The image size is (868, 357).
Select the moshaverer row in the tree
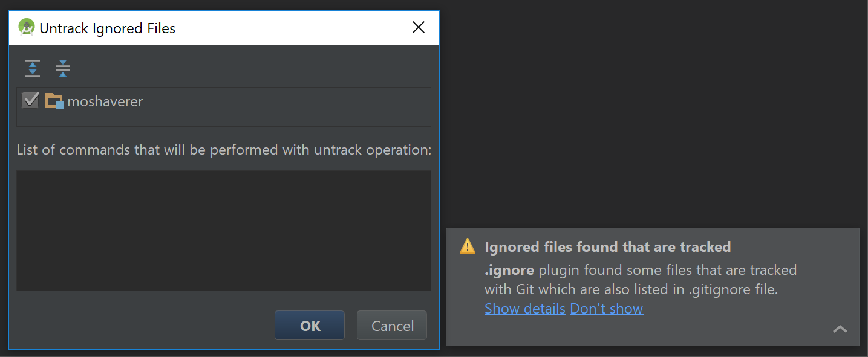pyautogui.click(x=106, y=101)
